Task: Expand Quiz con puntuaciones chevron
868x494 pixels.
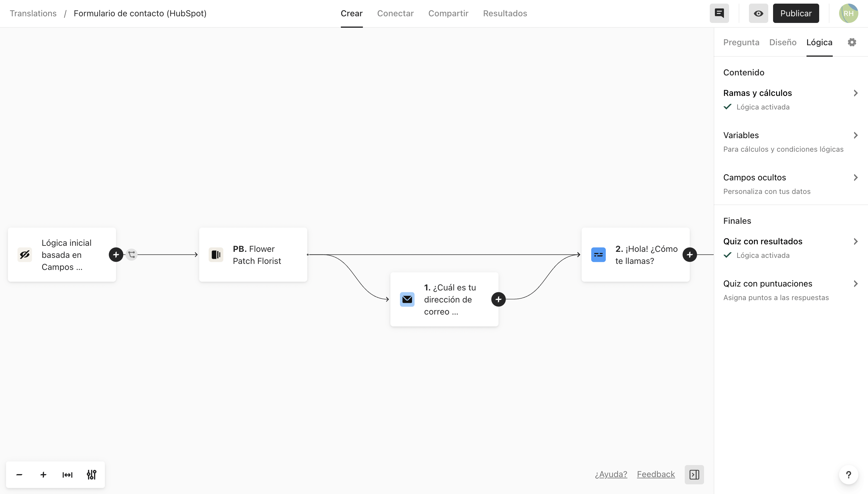Action: pyautogui.click(x=855, y=283)
